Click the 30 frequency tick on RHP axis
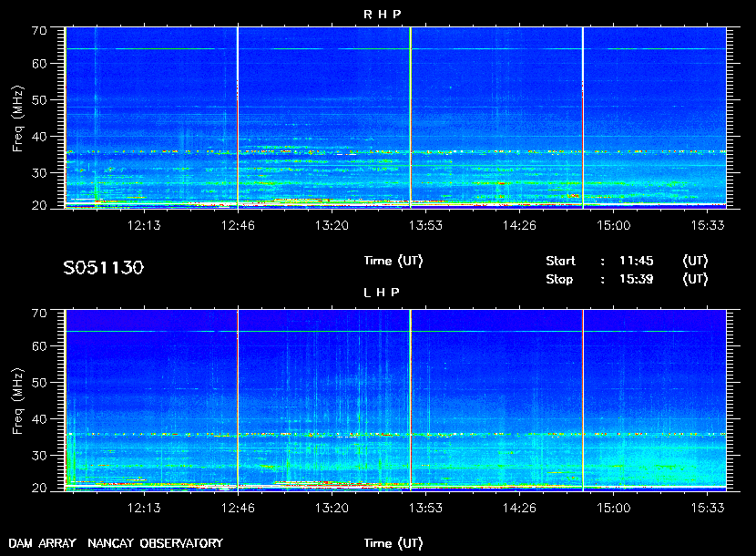 pyautogui.click(x=39, y=173)
